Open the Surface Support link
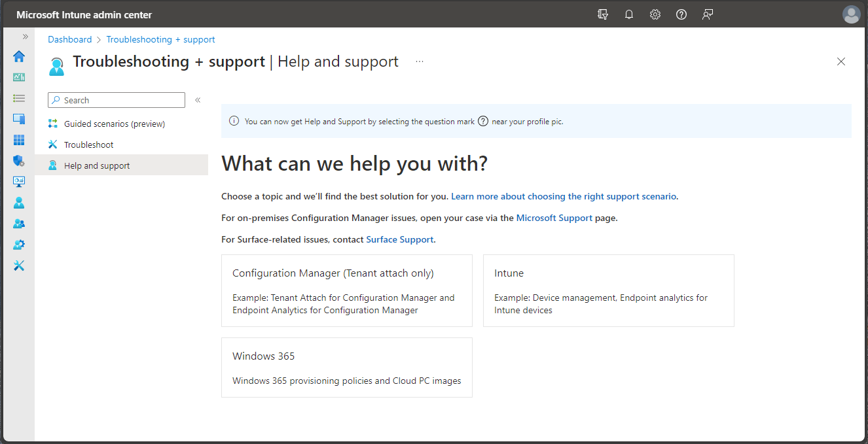The height and width of the screenshot is (444, 868). click(399, 239)
